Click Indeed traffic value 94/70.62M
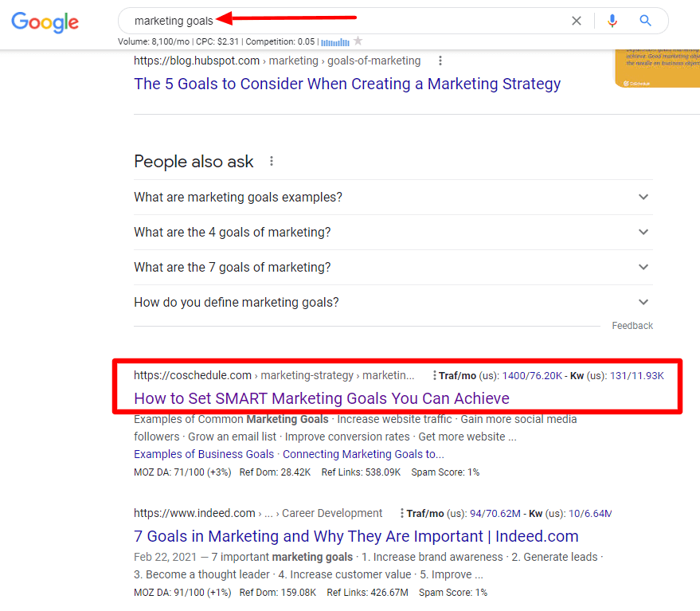 (495, 514)
